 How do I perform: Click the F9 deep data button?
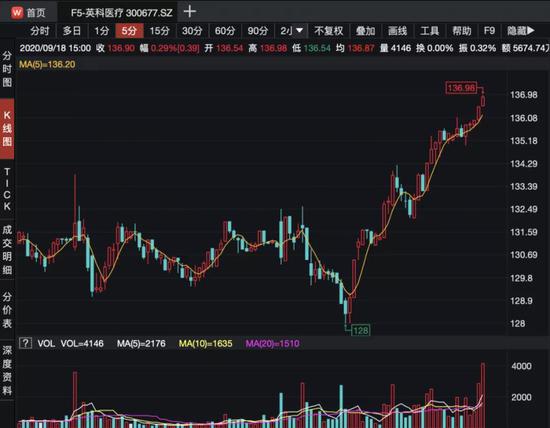(489, 31)
